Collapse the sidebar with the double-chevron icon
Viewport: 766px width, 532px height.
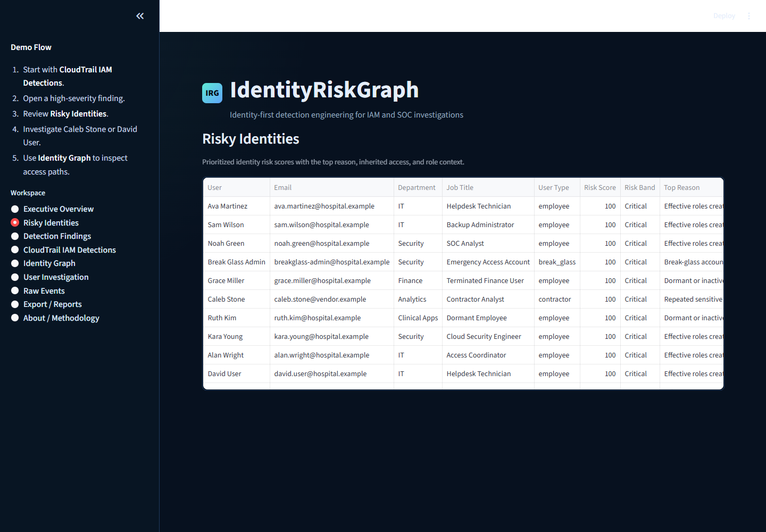(140, 16)
